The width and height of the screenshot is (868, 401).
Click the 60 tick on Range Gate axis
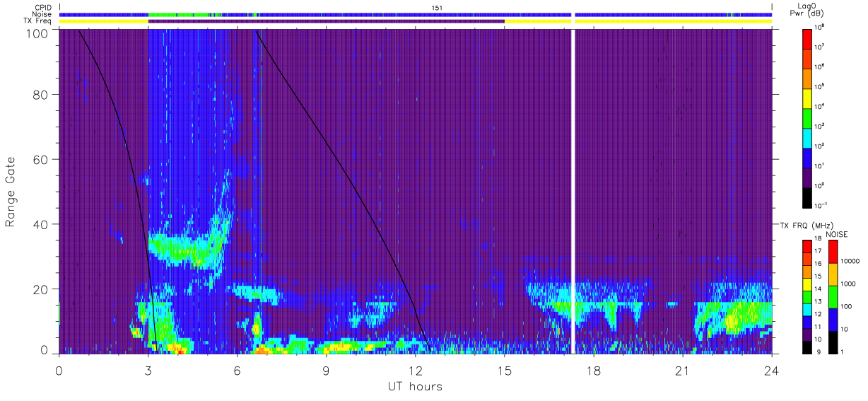(40, 159)
